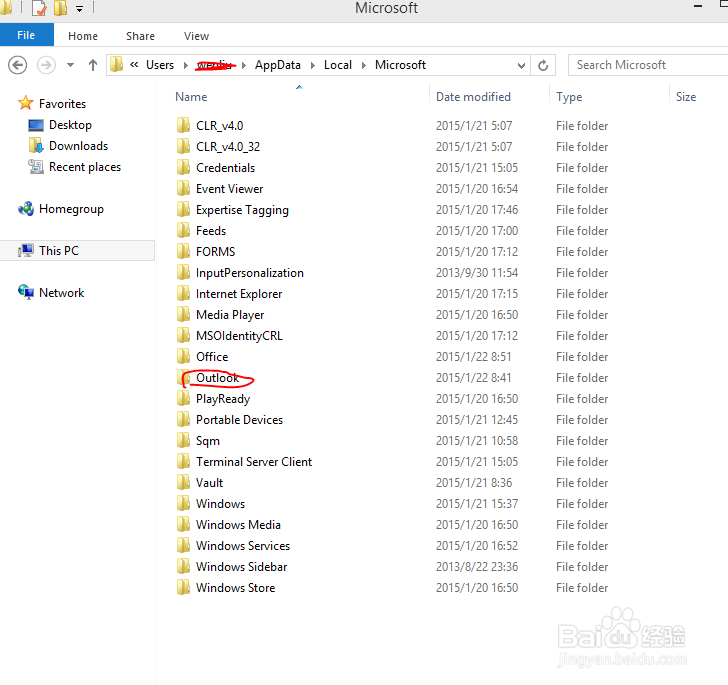The image size is (728, 685).
Task: Select the Windows Services folder name
Action: click(x=243, y=546)
